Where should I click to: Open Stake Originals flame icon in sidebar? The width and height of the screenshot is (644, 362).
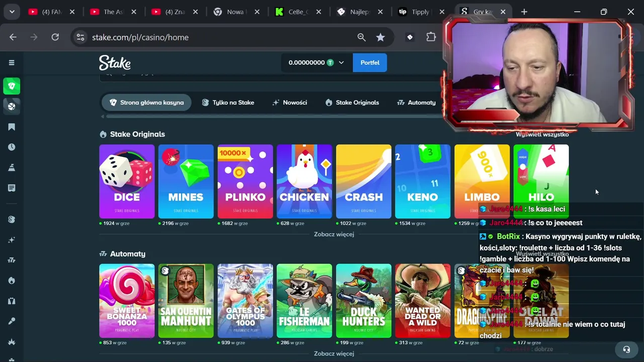click(12, 281)
